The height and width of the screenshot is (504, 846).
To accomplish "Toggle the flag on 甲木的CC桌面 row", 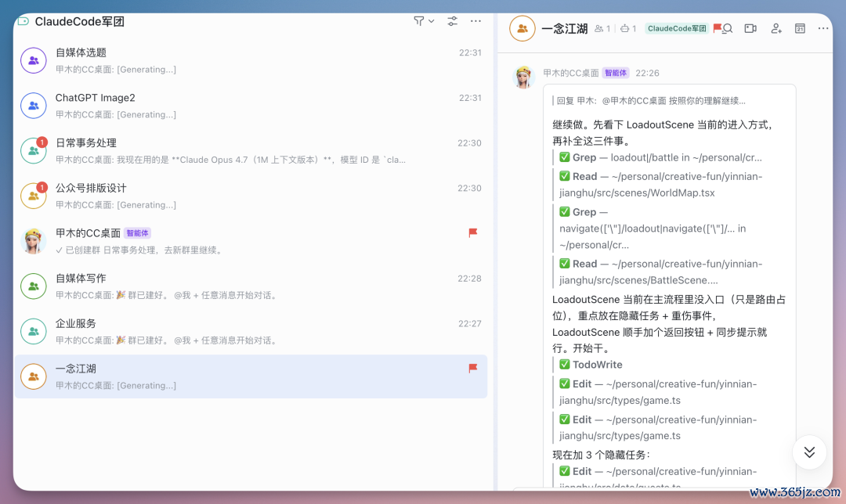I will 472,233.
